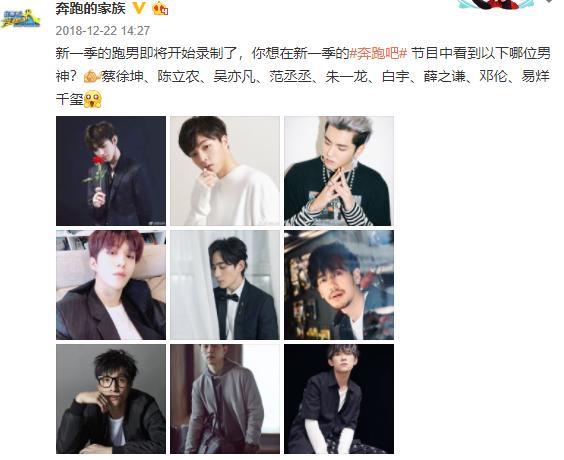Open photo of silver-haired man with necklace

point(339,171)
